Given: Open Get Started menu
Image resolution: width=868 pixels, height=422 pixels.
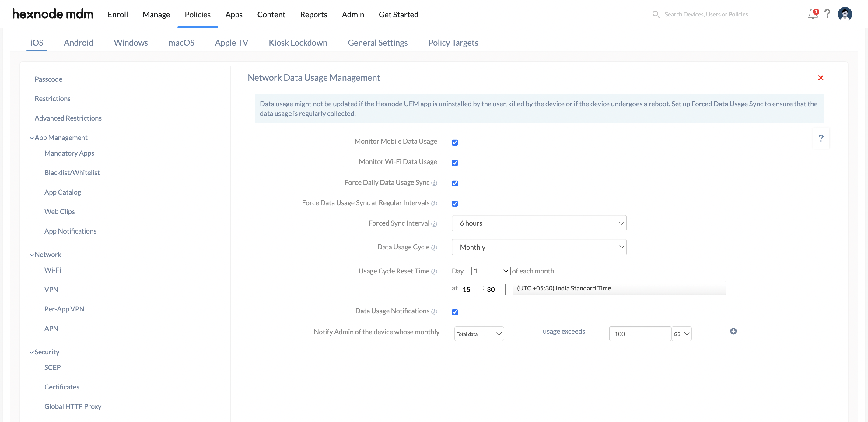Looking at the screenshot, I should pyautogui.click(x=398, y=15).
